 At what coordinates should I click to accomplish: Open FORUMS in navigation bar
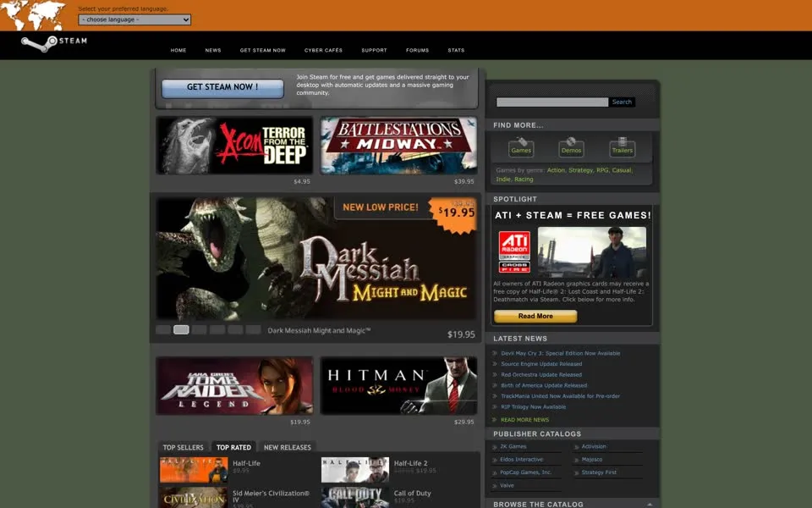(417, 50)
